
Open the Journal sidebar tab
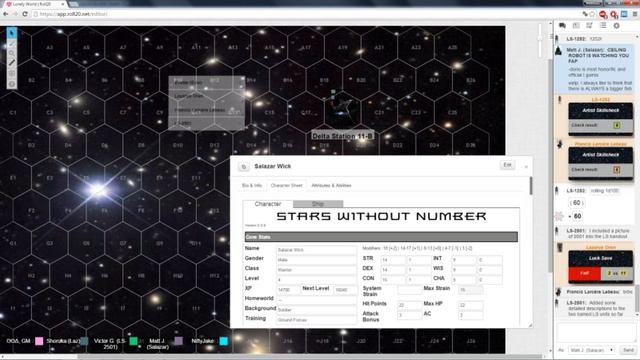pyautogui.click(x=589, y=25)
